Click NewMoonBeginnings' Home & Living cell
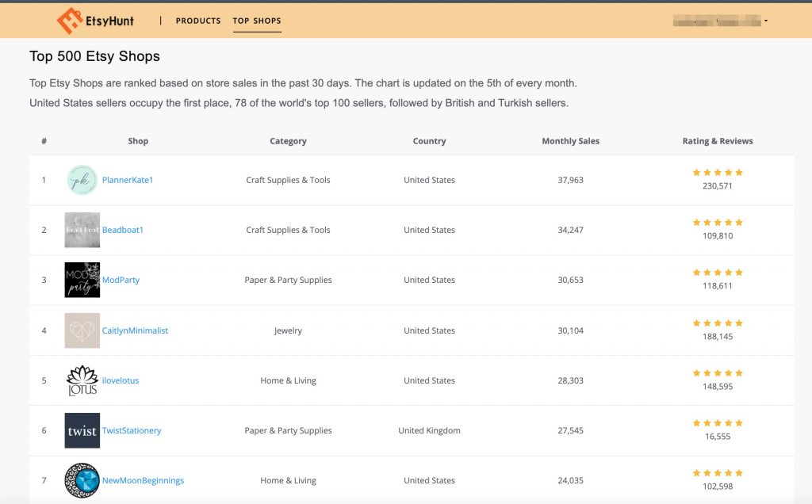The height and width of the screenshot is (504, 812). pyautogui.click(x=288, y=480)
